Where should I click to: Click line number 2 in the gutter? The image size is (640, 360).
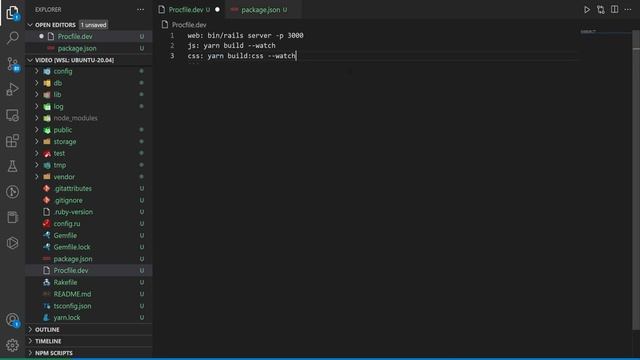(x=172, y=46)
